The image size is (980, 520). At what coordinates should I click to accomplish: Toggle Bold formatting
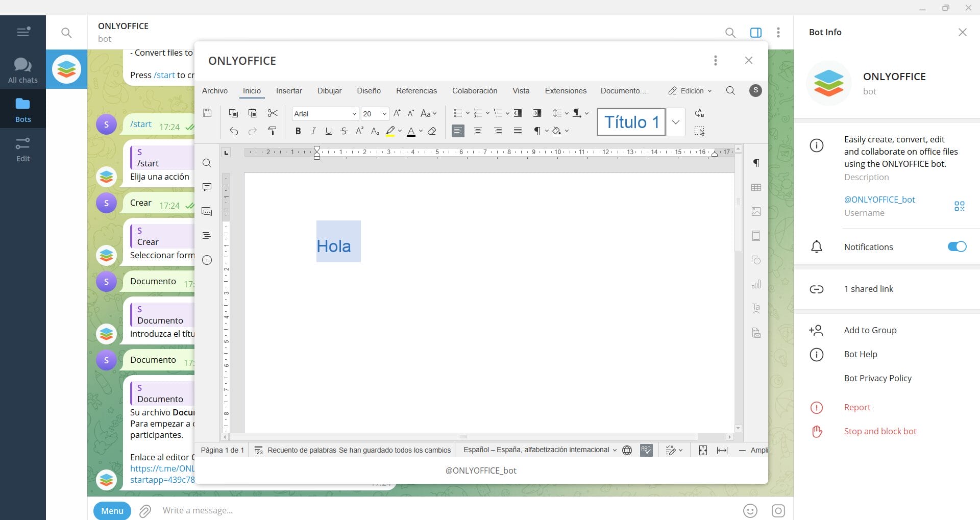click(298, 131)
